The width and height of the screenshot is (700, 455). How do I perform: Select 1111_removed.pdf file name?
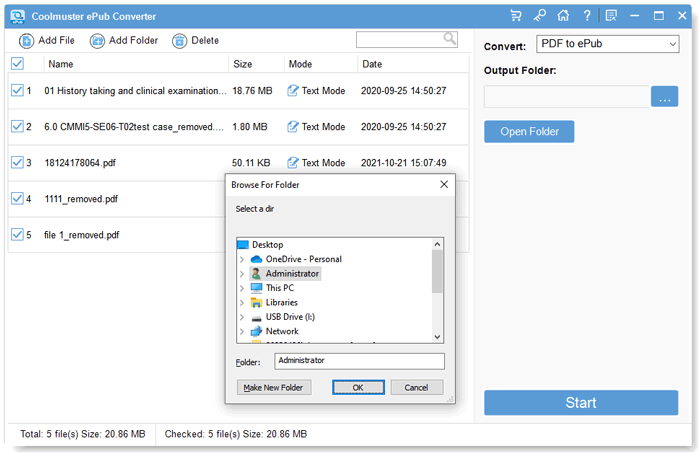[x=81, y=199]
